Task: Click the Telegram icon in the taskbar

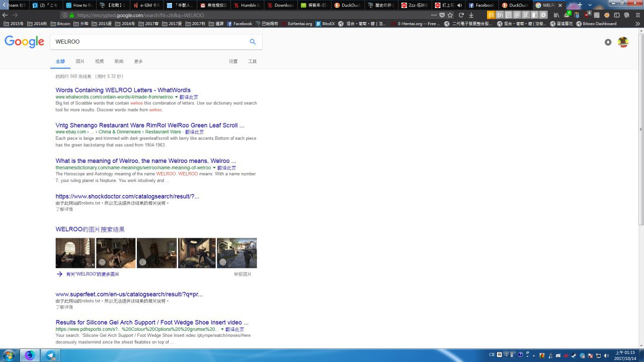Action: click(x=50, y=355)
